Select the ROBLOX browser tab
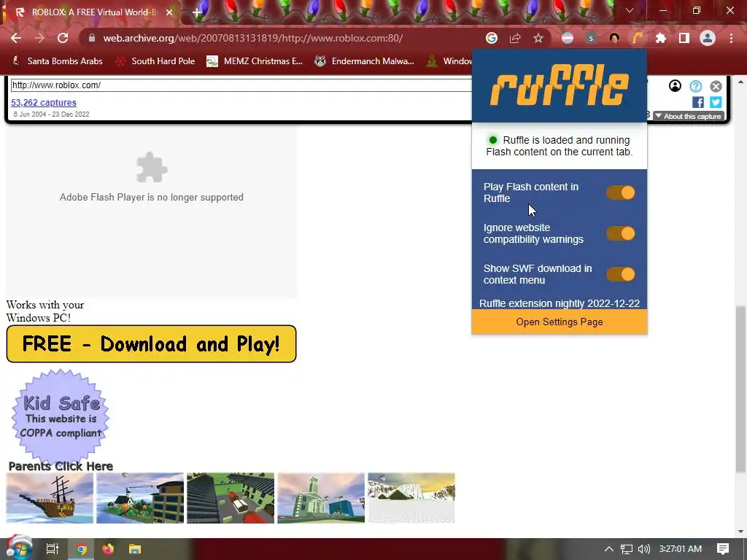Screen dimensions: 747x560 click(90, 12)
